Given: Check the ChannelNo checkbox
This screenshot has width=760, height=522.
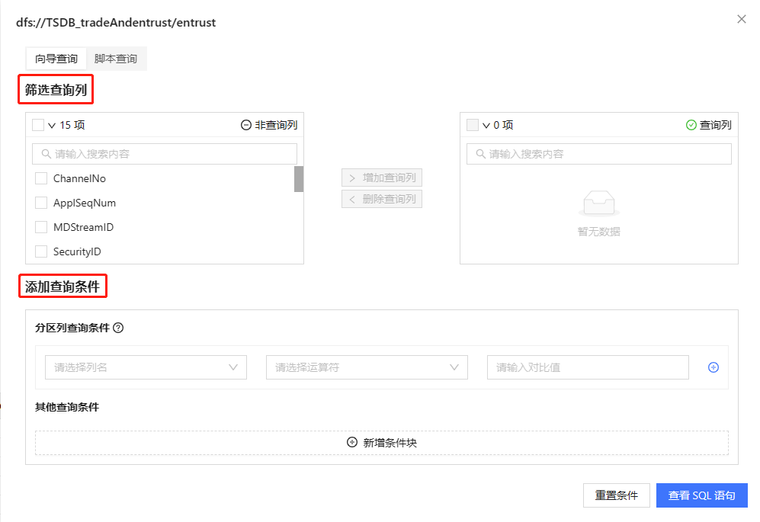Looking at the screenshot, I should pyautogui.click(x=41, y=179).
